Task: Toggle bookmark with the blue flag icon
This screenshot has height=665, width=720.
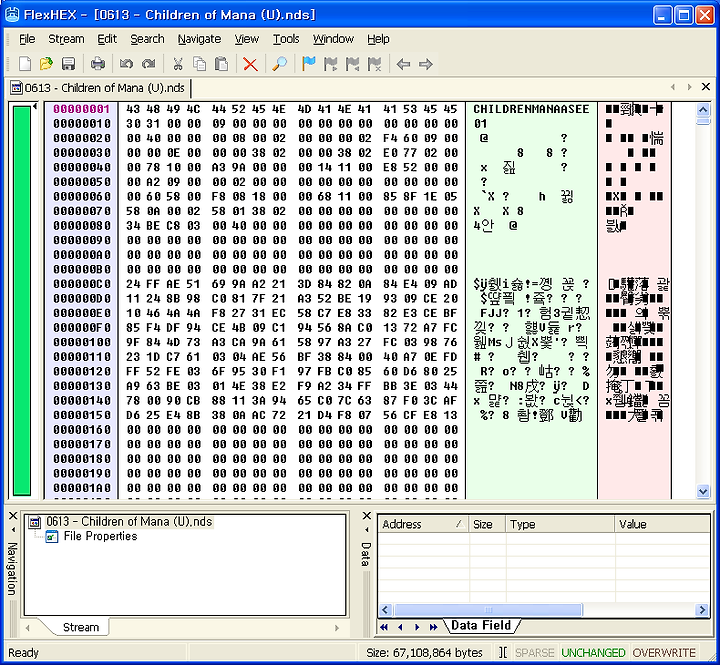Action: tap(309, 64)
